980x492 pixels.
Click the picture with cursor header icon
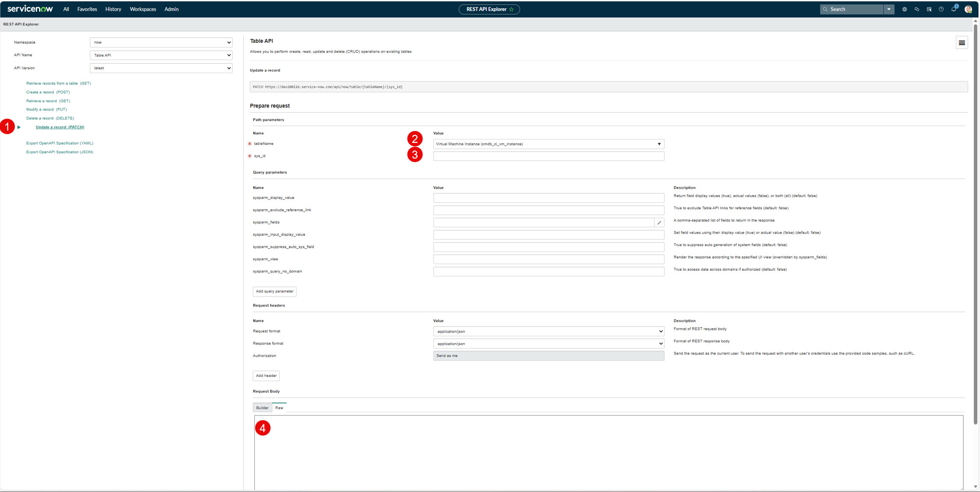click(929, 9)
